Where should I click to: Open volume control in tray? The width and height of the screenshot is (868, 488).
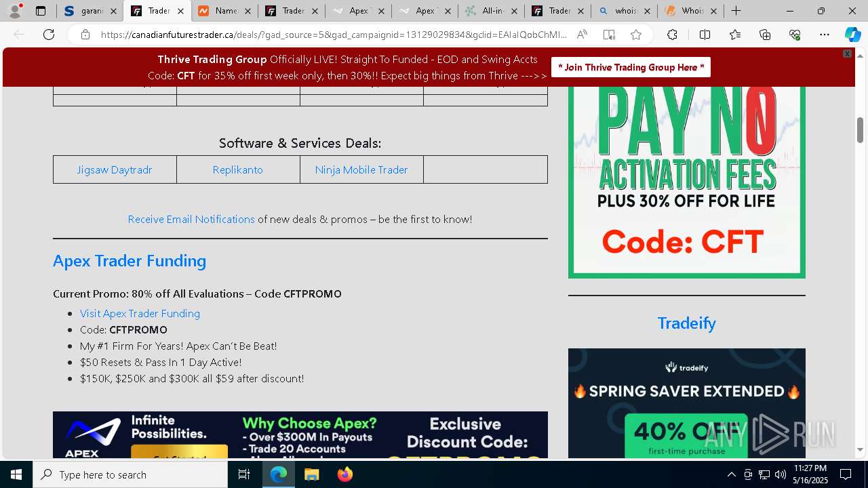[x=781, y=474]
